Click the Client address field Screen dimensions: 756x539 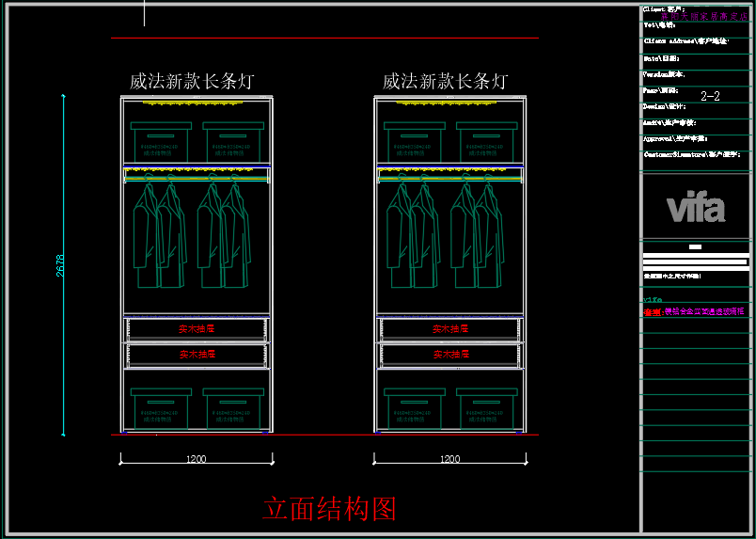coord(685,41)
